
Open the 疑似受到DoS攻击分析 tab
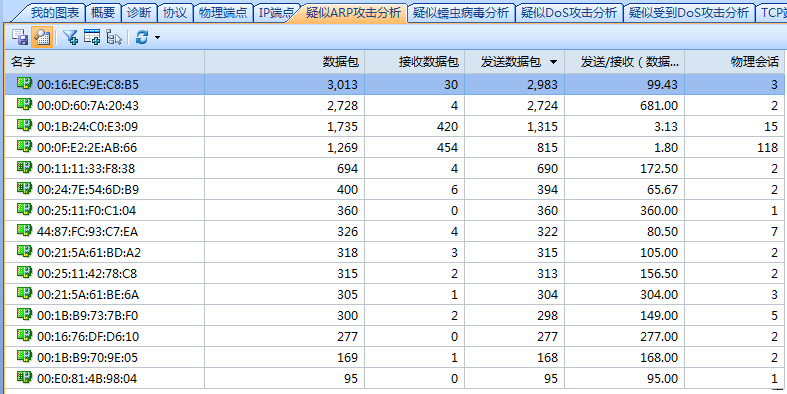[x=688, y=13]
